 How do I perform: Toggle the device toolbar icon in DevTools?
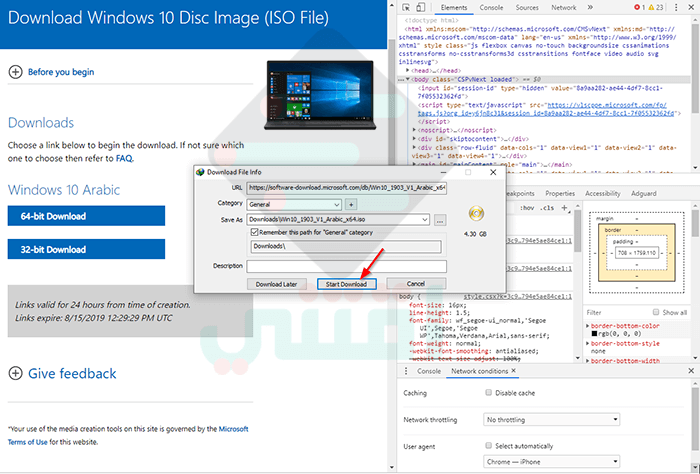coord(421,7)
